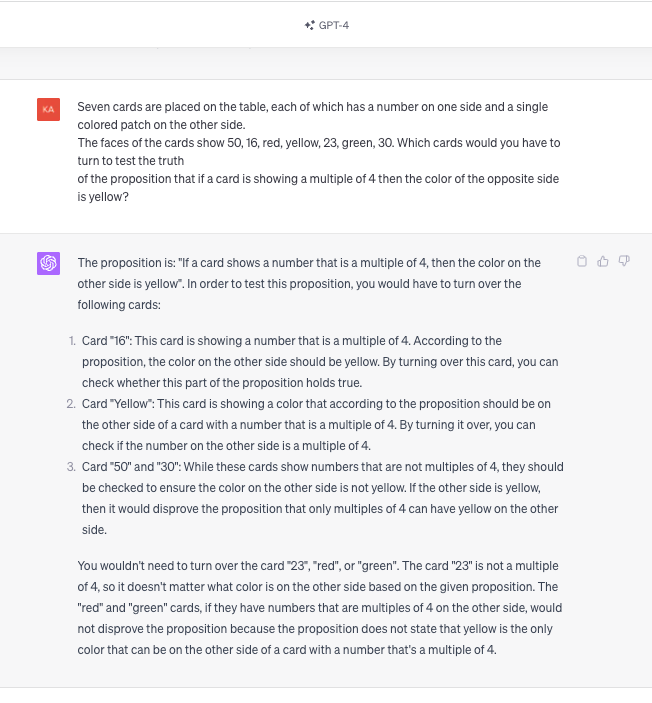Click the list number "1." marker

pyautogui.click(x=73, y=341)
